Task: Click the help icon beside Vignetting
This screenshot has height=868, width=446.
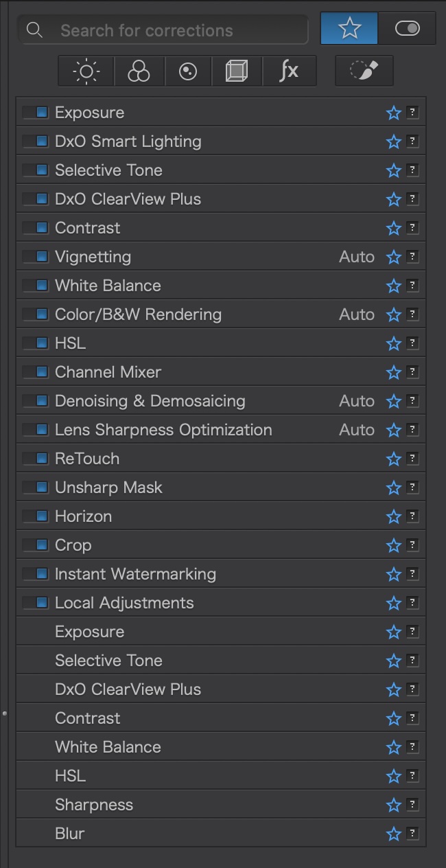Action: (412, 257)
